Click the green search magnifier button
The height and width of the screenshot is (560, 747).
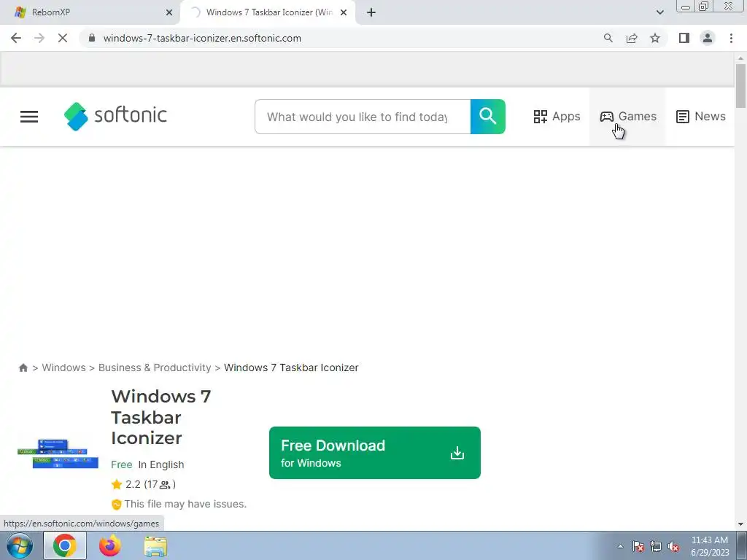[488, 117]
